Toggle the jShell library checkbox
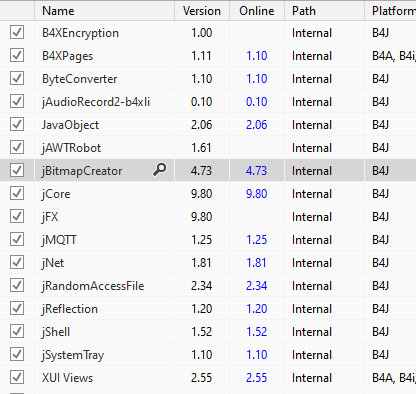This screenshot has height=394, width=416. [17, 331]
